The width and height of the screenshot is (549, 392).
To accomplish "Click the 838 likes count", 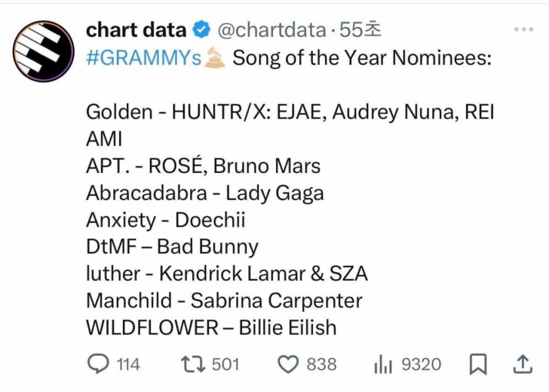I will pos(321,364).
